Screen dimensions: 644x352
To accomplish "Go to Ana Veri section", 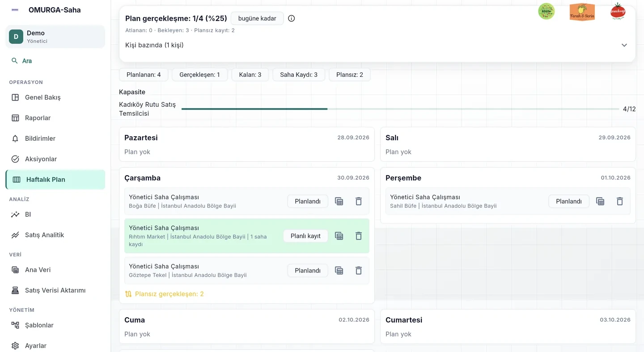I will pos(55,270).
